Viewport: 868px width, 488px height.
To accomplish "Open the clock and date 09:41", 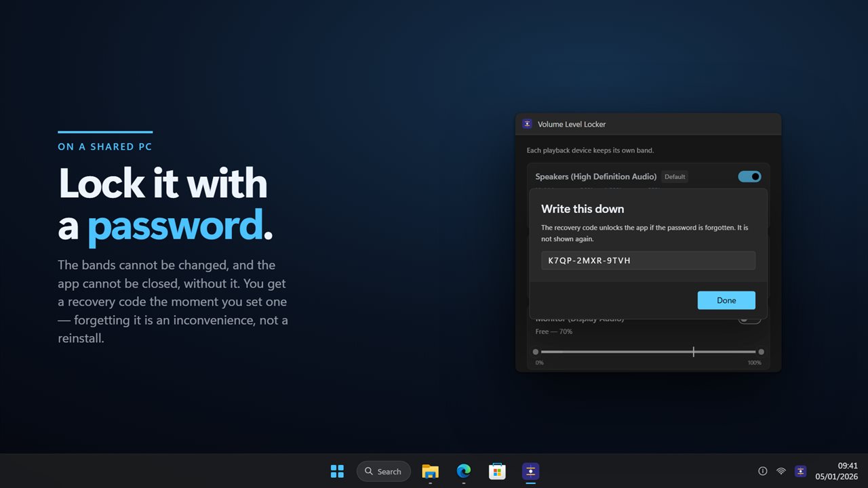I will click(836, 471).
